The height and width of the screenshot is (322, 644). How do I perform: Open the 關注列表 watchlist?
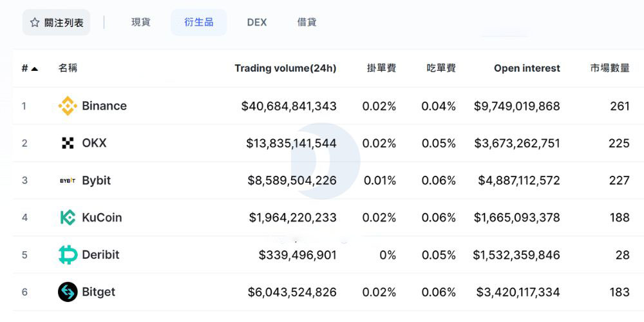(x=56, y=23)
